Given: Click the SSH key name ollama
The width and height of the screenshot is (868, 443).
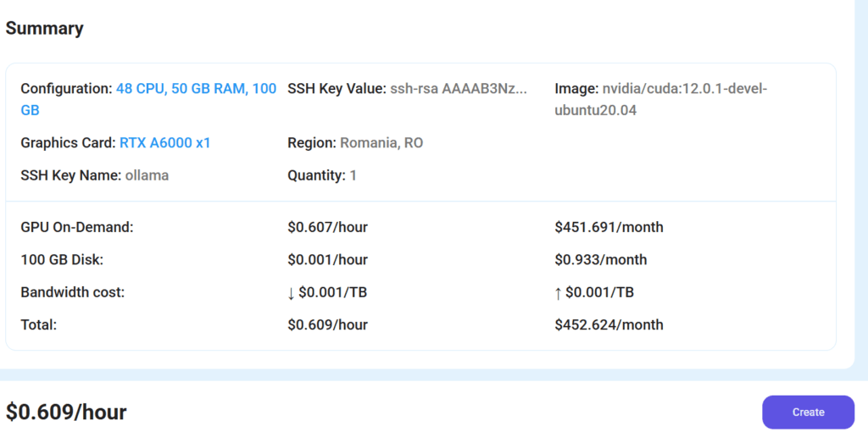Looking at the screenshot, I should 147,175.
